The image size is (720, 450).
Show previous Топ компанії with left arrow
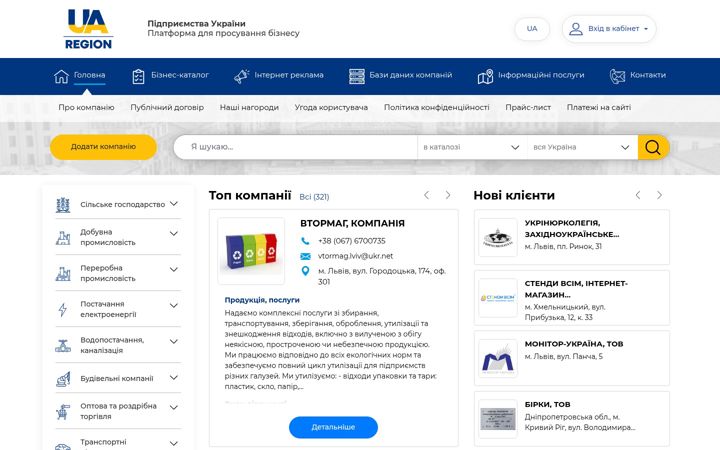pyautogui.click(x=427, y=196)
